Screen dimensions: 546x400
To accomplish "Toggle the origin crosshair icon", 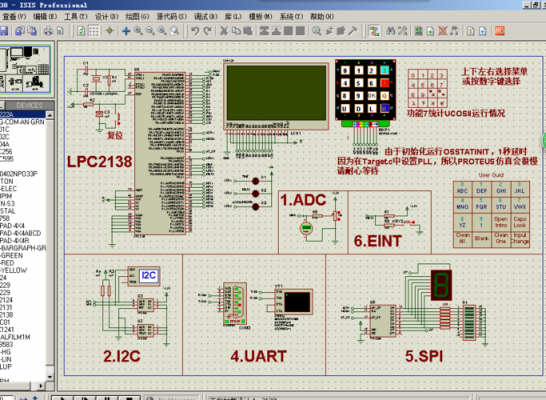I will tap(110, 31).
